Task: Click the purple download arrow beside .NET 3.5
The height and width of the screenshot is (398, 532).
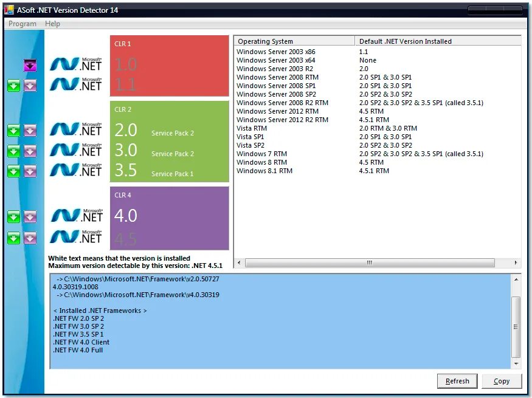Action: (30, 171)
